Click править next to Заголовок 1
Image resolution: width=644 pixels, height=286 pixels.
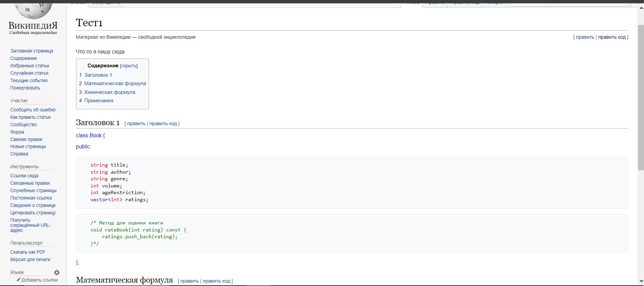click(x=136, y=123)
